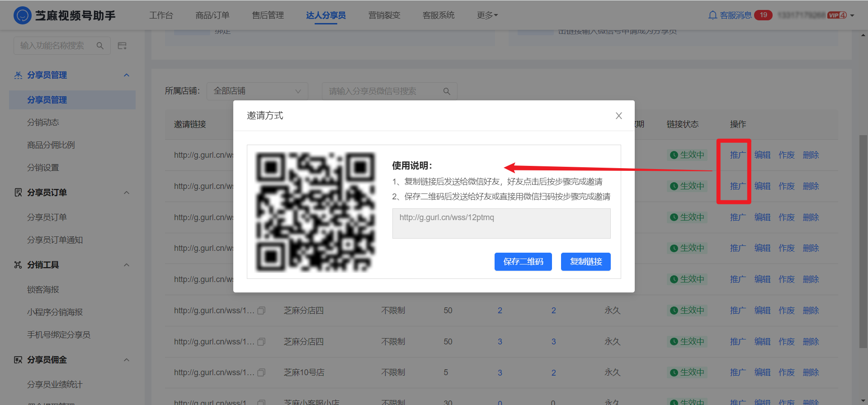The height and width of the screenshot is (405, 868).
Task: Click 删除 in the first table row
Action: point(811,155)
